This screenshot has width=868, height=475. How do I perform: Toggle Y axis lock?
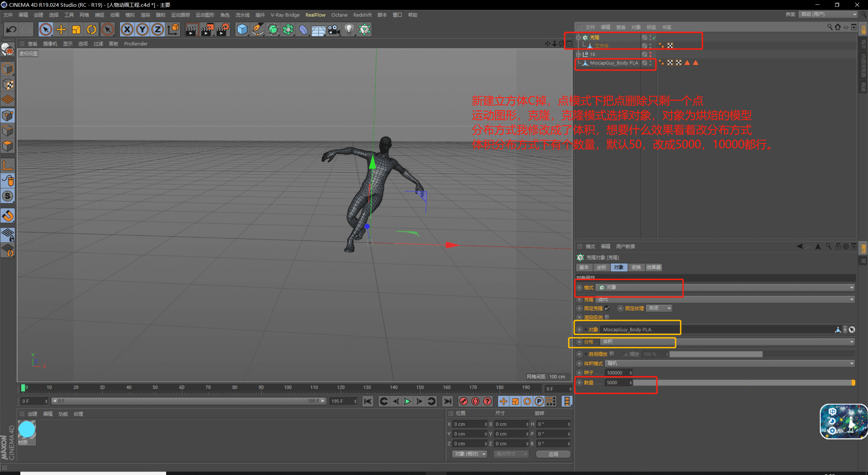coord(142,30)
